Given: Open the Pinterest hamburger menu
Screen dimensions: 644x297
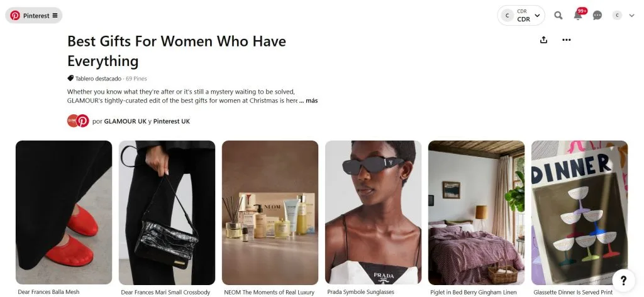Looking at the screenshot, I should coord(55,16).
